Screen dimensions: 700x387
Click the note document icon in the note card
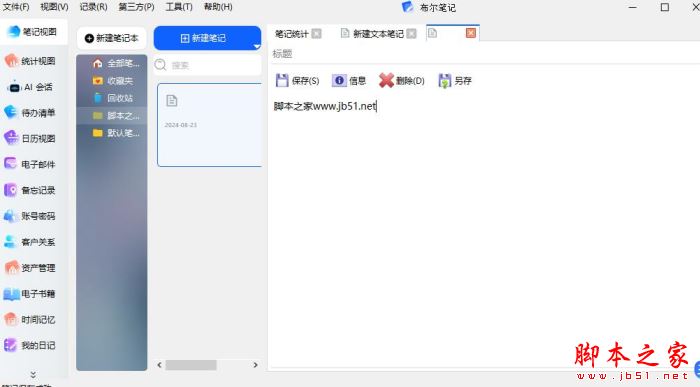point(171,101)
